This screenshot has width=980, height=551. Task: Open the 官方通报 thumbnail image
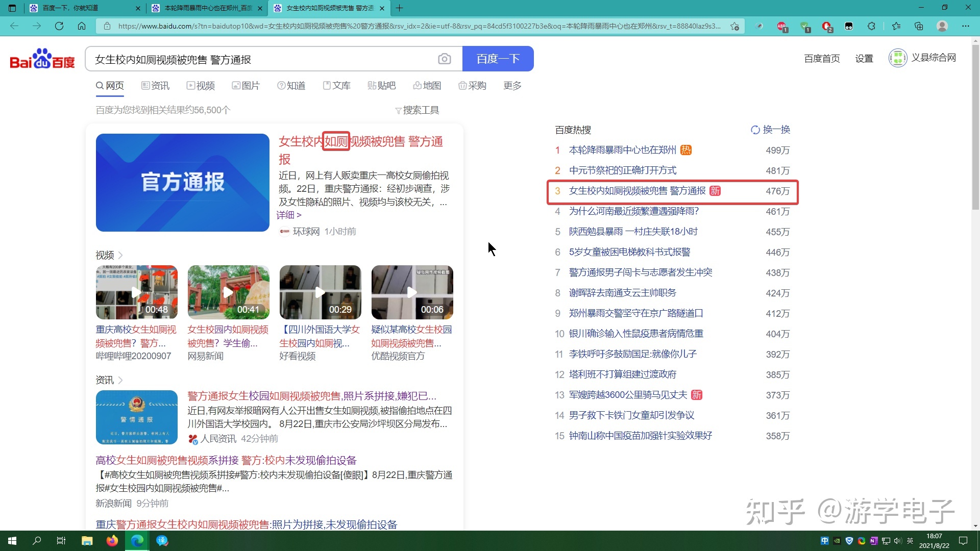coord(182,183)
